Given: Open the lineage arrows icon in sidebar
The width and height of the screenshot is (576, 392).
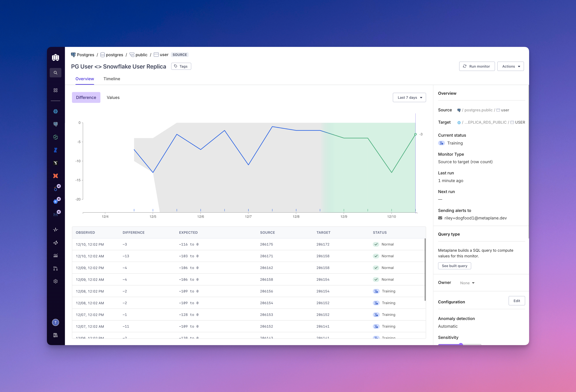Looking at the screenshot, I should 56,243.
